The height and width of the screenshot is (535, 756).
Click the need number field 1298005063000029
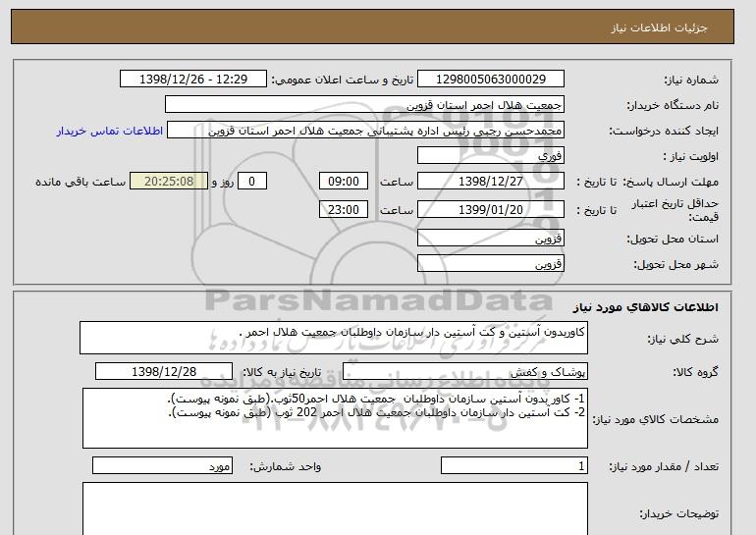[490, 80]
